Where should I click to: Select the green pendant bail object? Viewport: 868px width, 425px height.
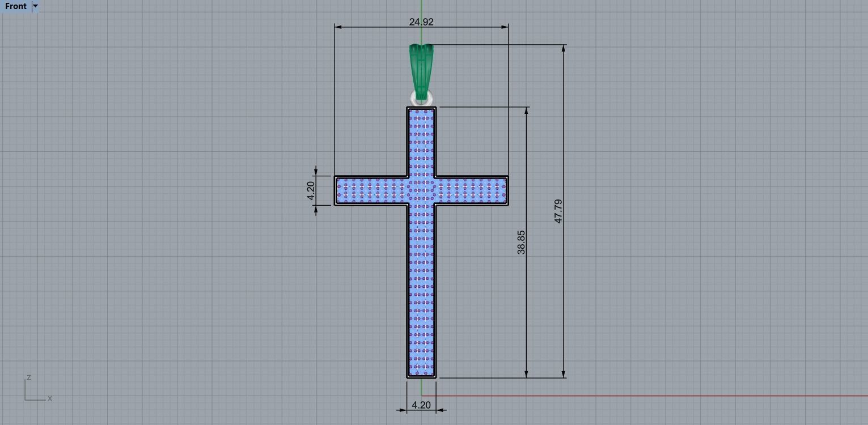point(421,71)
